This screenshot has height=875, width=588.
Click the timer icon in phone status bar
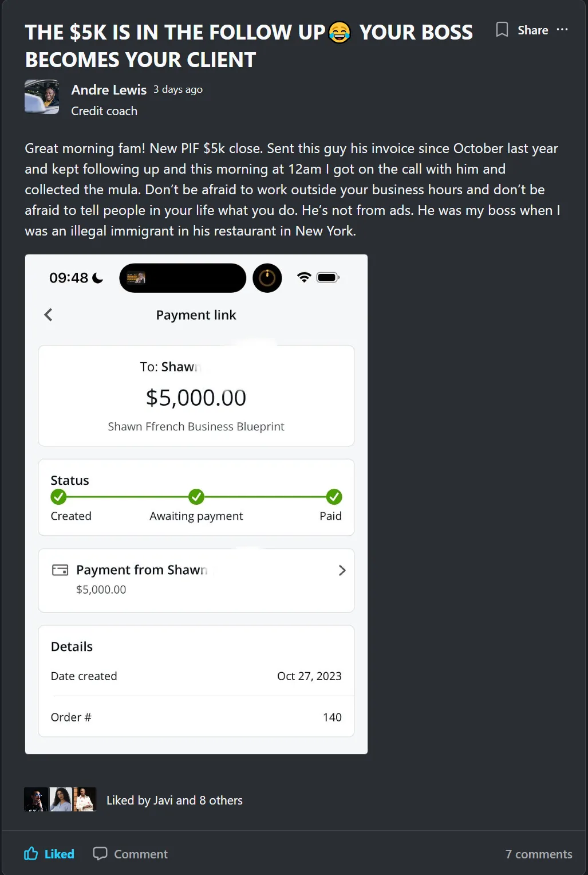point(267,278)
